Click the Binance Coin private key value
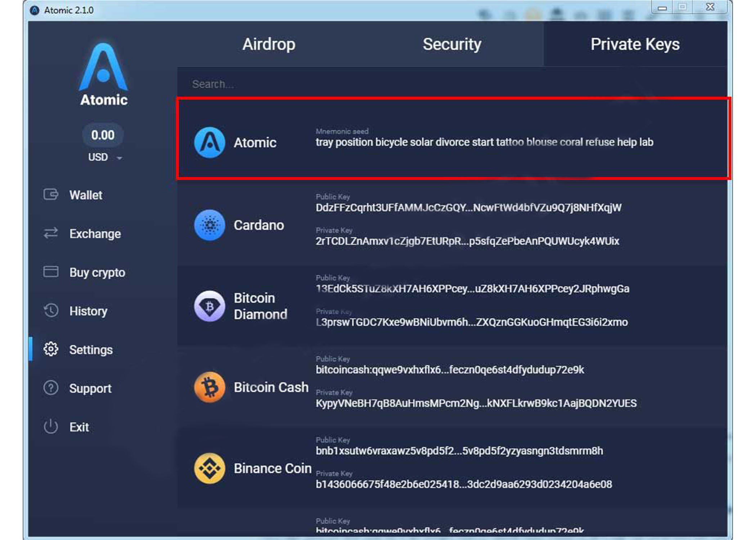 pos(464,484)
